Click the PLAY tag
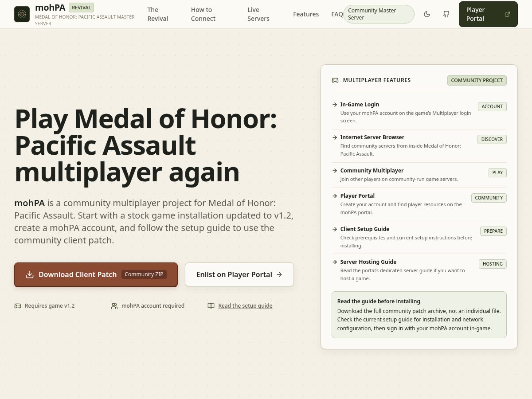Screen dimensions: 532x399 [497, 172]
